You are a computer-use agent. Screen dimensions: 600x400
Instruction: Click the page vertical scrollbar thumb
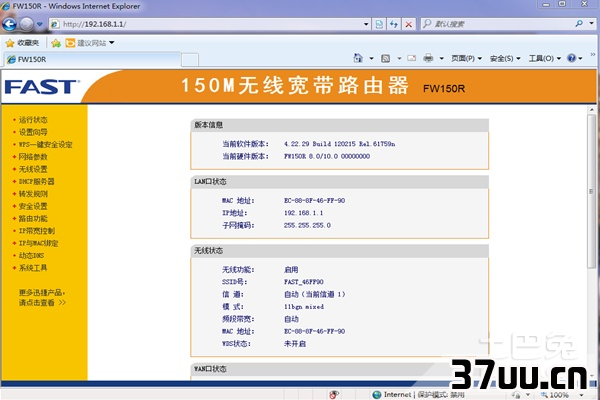(x=592, y=191)
